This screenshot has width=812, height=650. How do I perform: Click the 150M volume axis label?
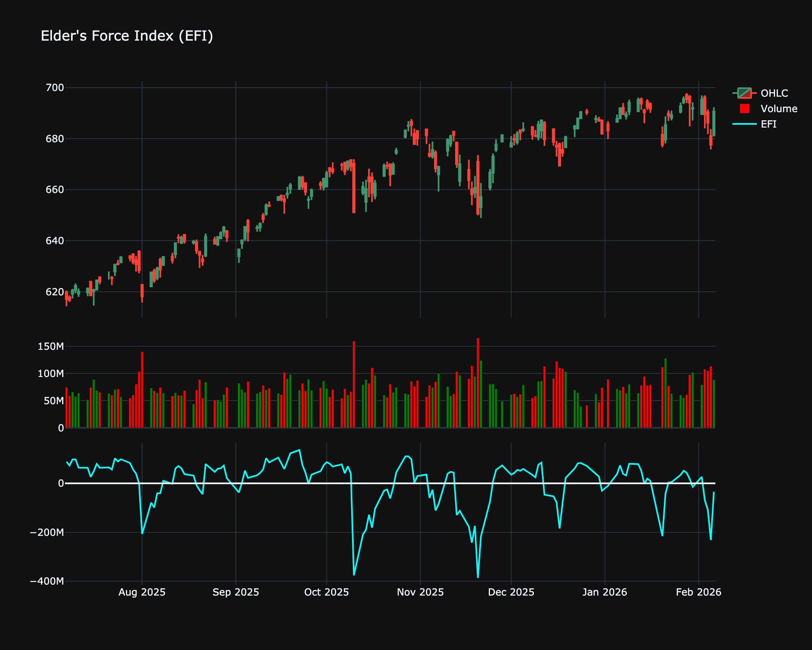point(51,347)
